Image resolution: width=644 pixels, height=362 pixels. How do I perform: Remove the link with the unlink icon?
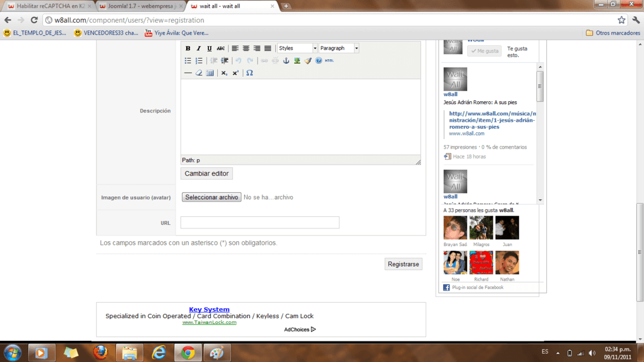click(275, 61)
